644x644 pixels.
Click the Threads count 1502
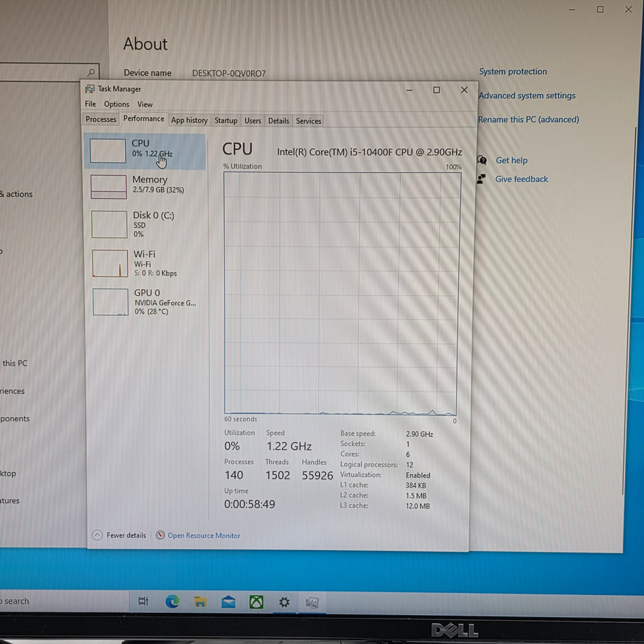tap(277, 475)
